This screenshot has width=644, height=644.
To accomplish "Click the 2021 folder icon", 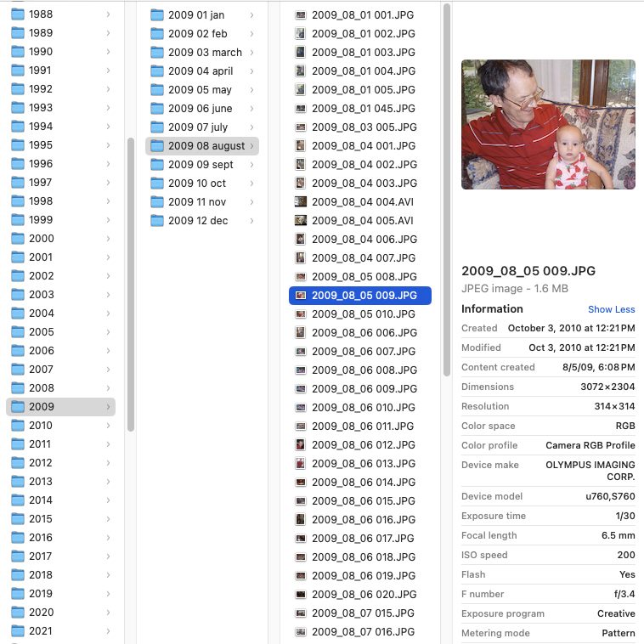I will click(x=18, y=631).
